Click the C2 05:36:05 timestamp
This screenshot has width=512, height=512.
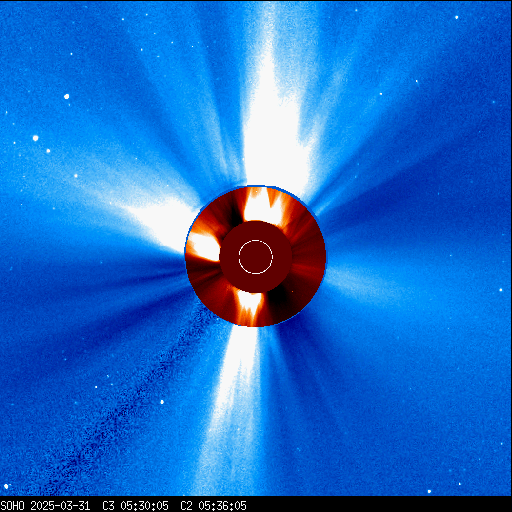coord(213,506)
